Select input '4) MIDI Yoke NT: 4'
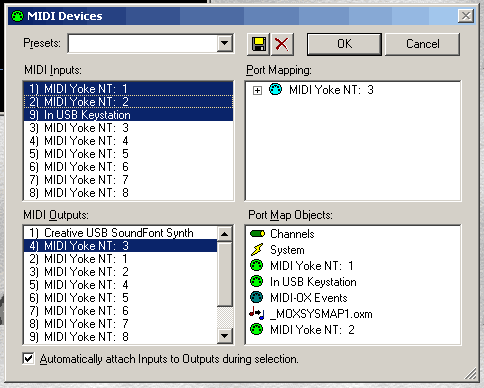Viewport: 484px width, 388px height. (x=128, y=141)
